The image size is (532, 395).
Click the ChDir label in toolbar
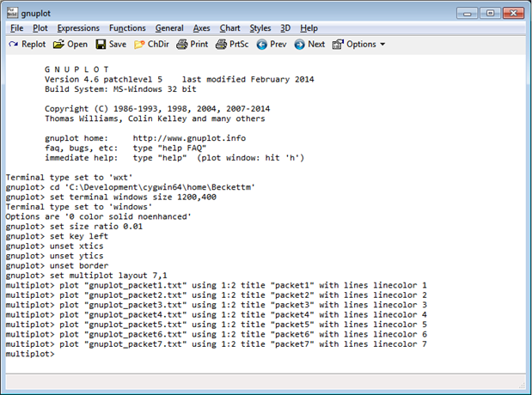158,44
